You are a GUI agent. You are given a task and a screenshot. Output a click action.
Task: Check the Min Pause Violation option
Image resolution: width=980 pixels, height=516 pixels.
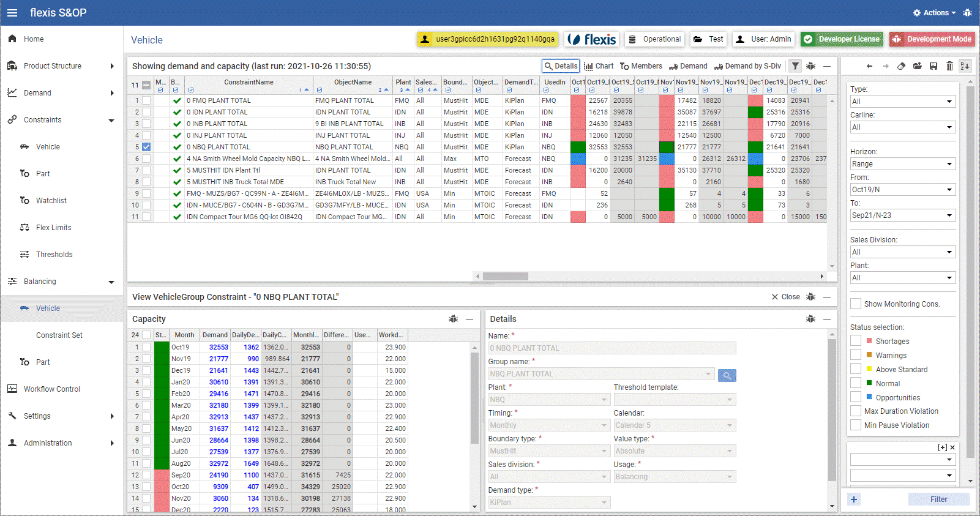tap(856, 425)
